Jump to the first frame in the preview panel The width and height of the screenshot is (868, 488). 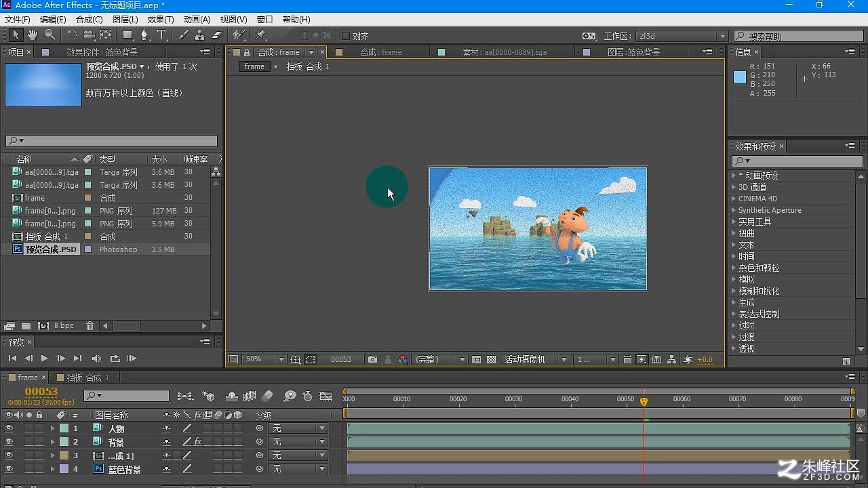(x=12, y=359)
